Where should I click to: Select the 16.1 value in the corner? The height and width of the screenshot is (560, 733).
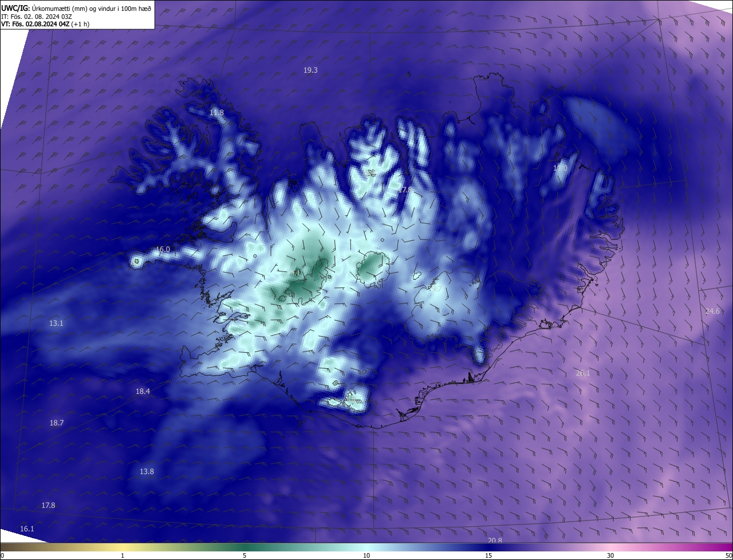click(x=27, y=529)
